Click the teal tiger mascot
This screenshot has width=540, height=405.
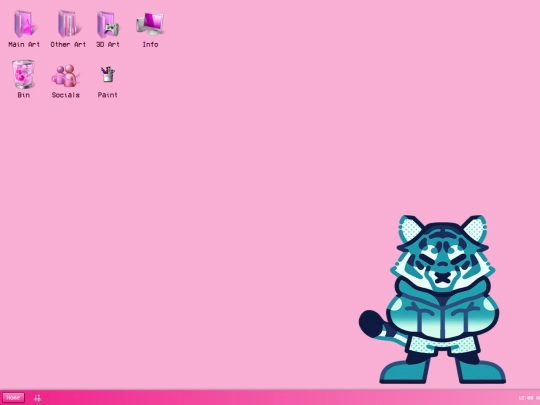tap(432, 299)
